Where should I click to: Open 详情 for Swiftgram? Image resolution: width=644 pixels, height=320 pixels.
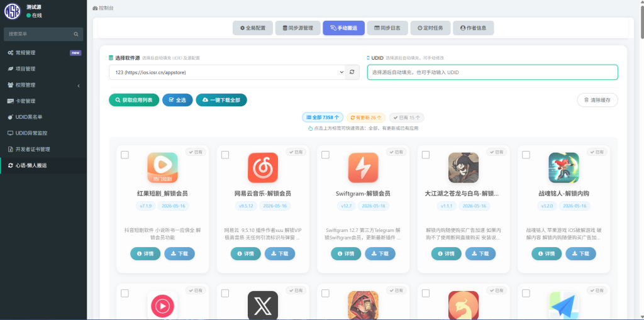346,254
